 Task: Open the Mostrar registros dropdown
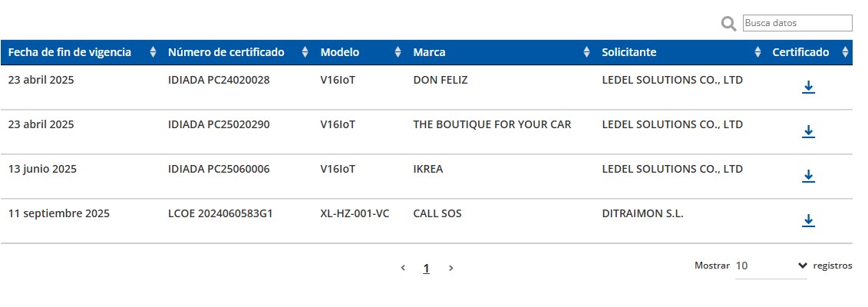point(771,266)
